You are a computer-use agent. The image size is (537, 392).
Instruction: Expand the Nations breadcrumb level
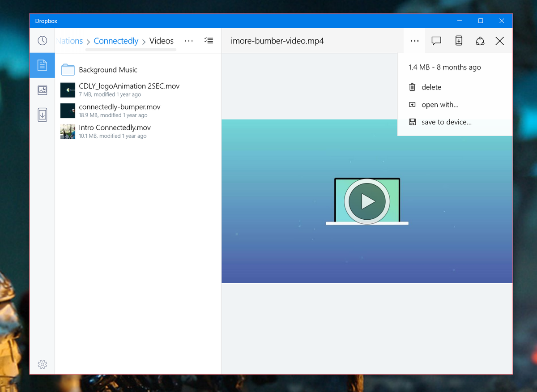coord(69,41)
